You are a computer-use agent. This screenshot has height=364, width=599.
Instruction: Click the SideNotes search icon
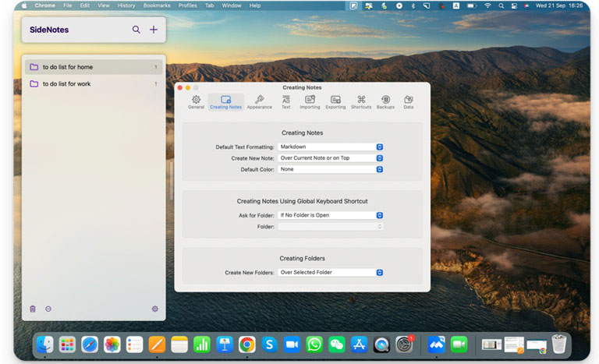[136, 30]
